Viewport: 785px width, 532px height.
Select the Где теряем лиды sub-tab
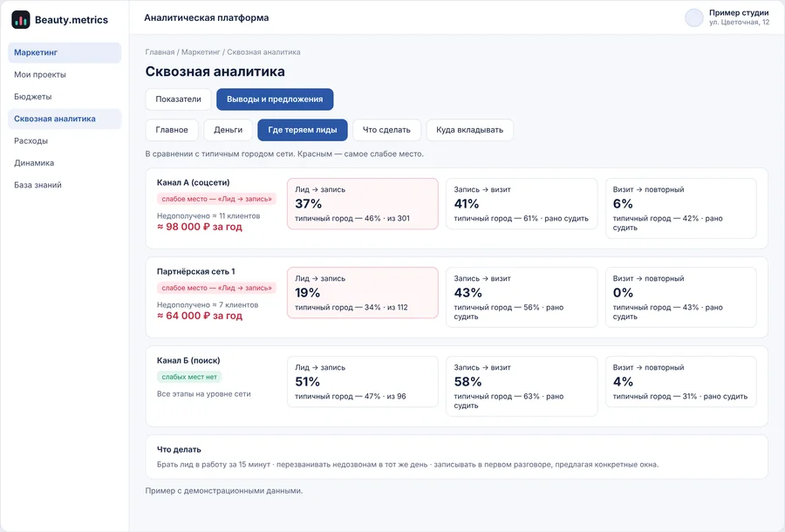point(303,130)
